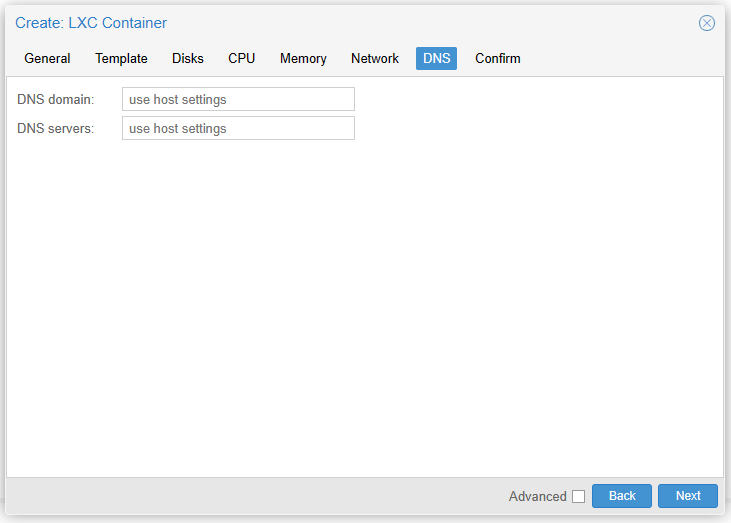This screenshot has width=731, height=523.
Task: Close the Create LXC Container dialog
Action: 706,23
